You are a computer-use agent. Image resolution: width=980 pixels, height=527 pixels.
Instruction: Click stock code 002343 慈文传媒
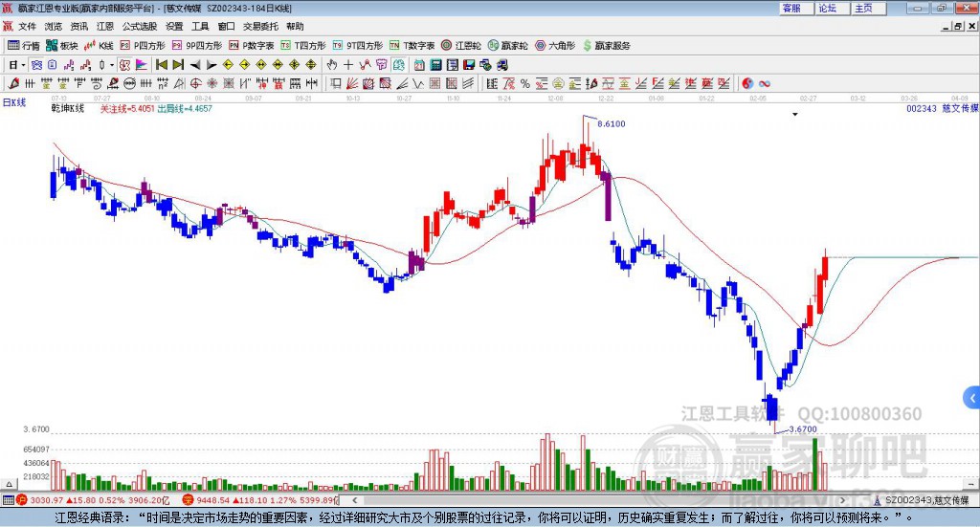click(x=943, y=108)
